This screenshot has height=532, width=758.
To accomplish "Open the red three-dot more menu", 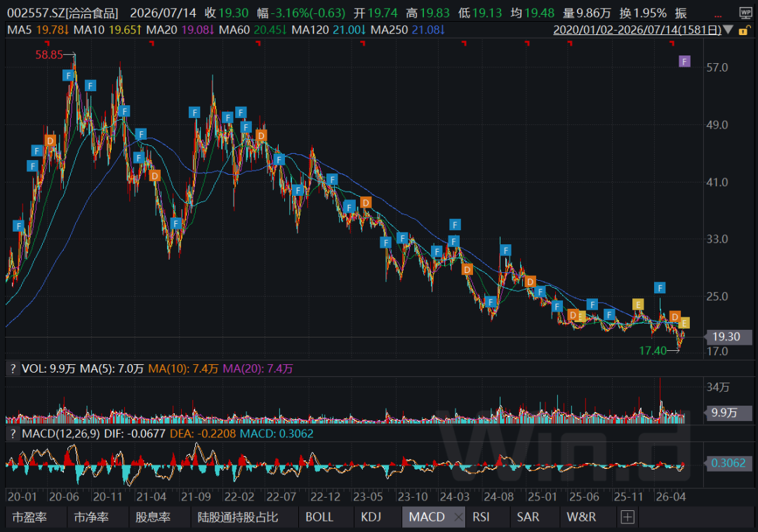I will pos(718,16).
